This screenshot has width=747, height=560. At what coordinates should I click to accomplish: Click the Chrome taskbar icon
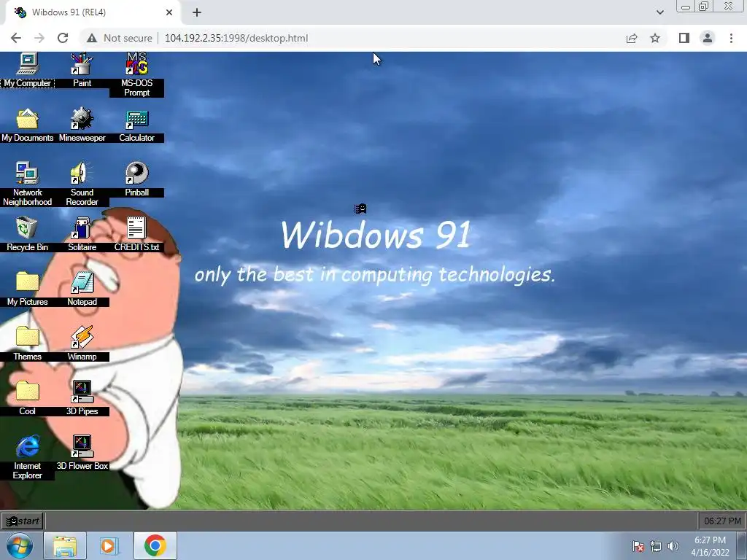point(155,545)
